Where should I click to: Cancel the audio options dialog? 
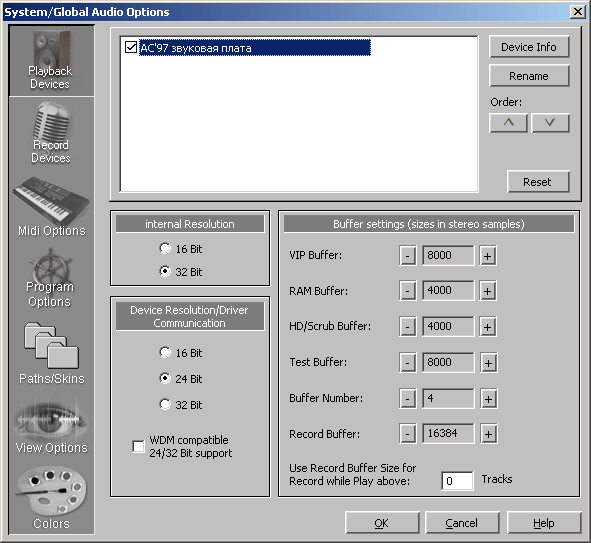pos(462,523)
